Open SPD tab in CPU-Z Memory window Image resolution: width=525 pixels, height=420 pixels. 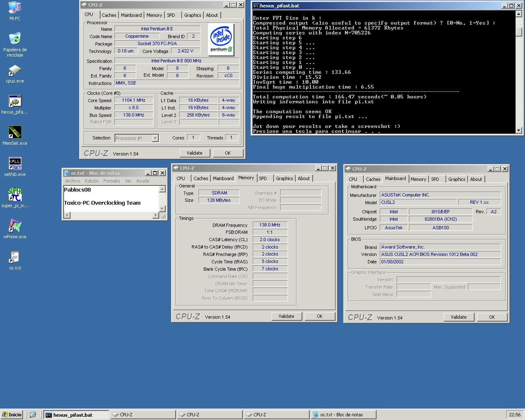pos(263,178)
